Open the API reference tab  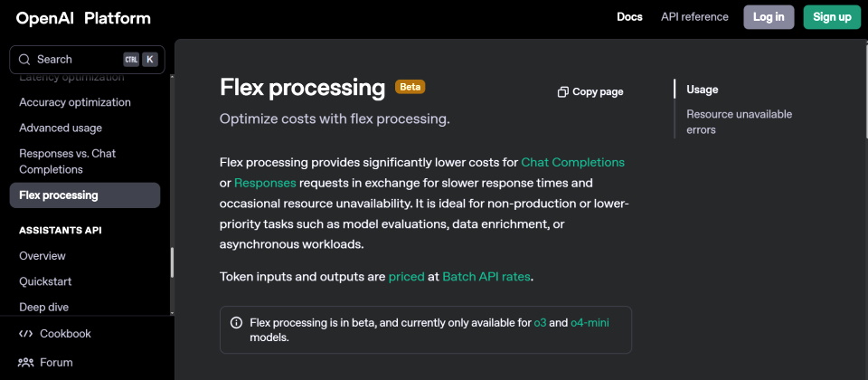[x=694, y=17]
